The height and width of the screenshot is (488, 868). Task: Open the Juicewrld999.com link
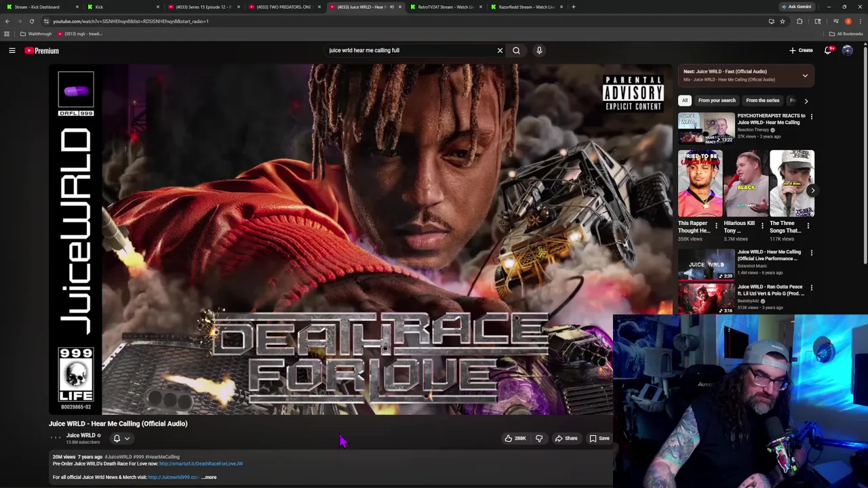tap(174, 477)
